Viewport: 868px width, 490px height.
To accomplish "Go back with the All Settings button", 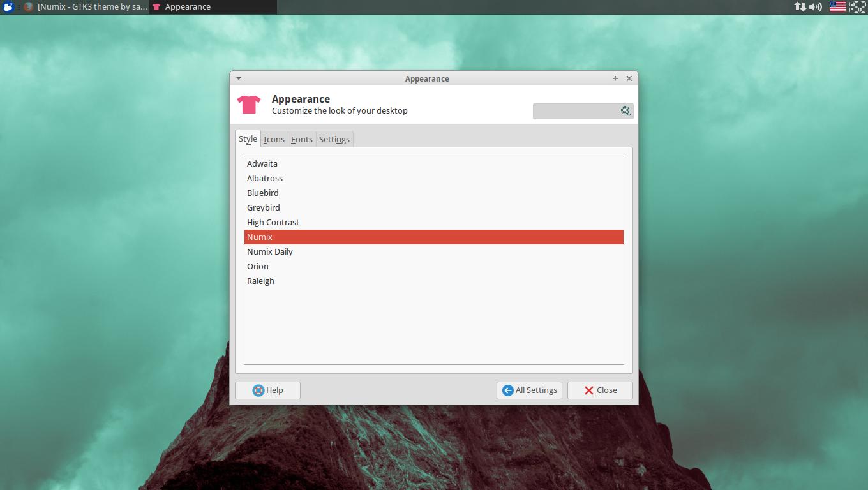I will click(x=529, y=390).
